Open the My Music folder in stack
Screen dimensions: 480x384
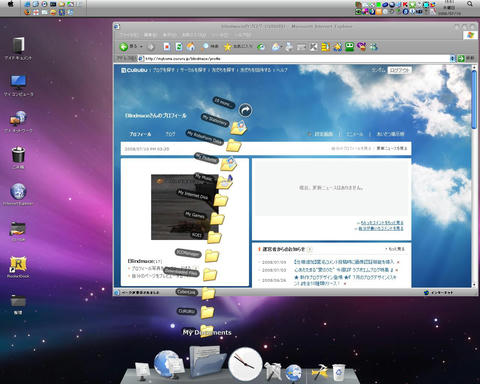pyautogui.click(x=225, y=182)
